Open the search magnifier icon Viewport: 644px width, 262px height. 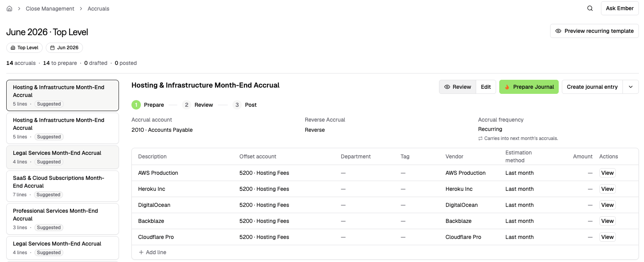(590, 8)
